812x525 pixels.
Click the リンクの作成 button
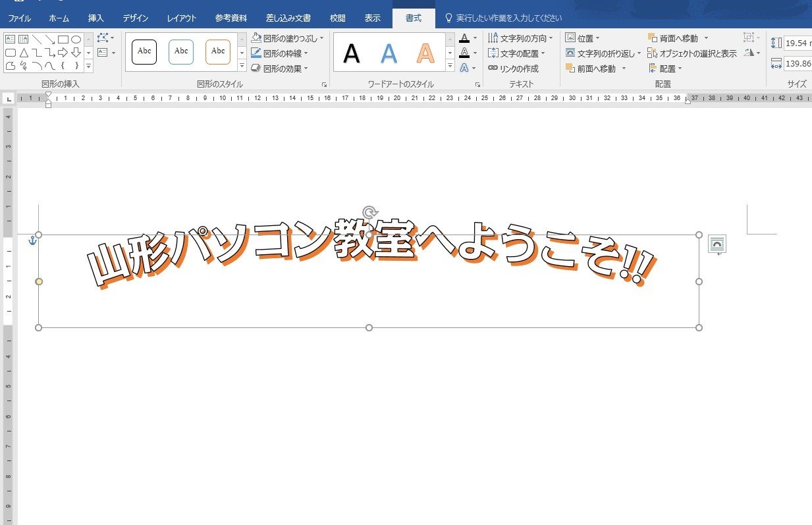pyautogui.click(x=514, y=69)
